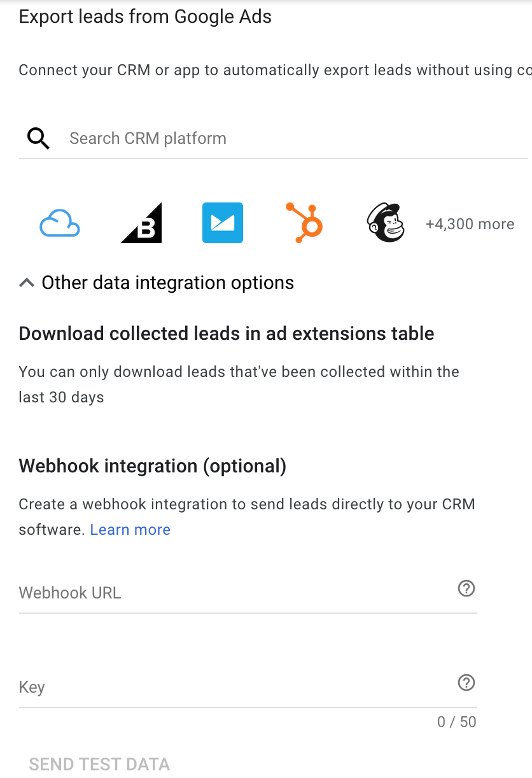Image resolution: width=532 pixels, height=778 pixels.
Task: Pick the blue envelope email CRM icon
Action: pos(223,223)
